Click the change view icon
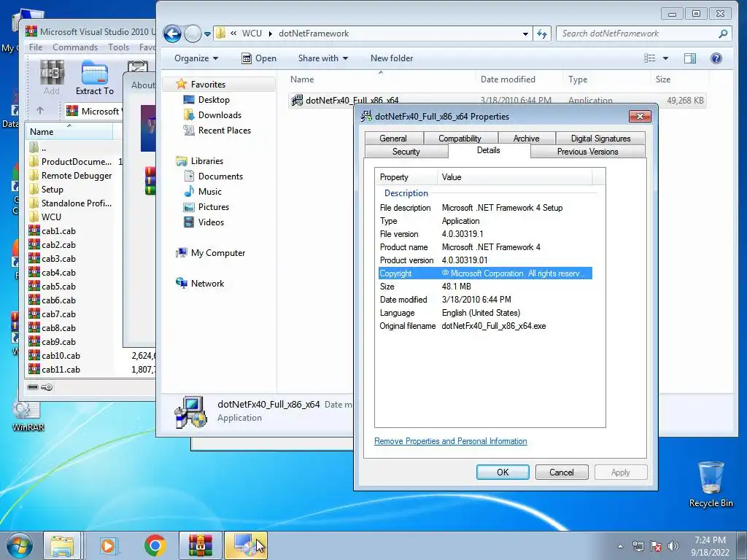The width and height of the screenshot is (747, 560). click(x=650, y=58)
